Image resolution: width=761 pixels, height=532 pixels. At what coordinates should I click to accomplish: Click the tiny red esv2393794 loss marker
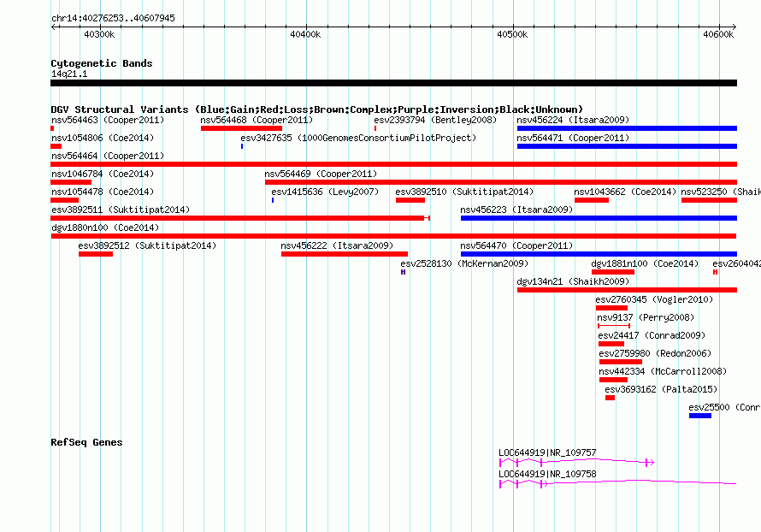pyautogui.click(x=375, y=128)
